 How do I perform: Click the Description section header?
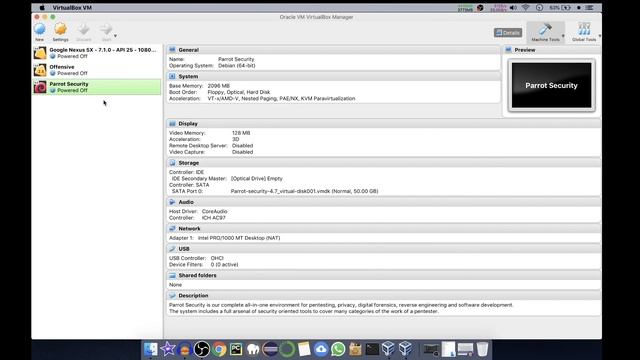tap(384, 296)
